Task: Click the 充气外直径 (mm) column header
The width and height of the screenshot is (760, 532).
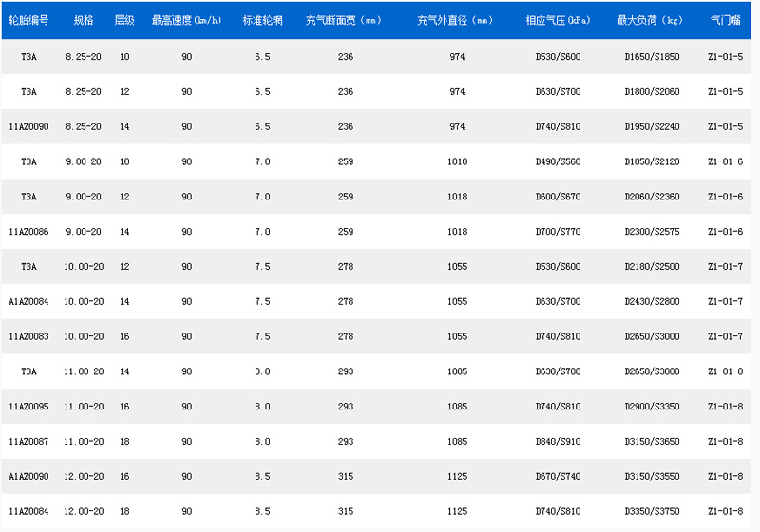Action: tap(457, 20)
